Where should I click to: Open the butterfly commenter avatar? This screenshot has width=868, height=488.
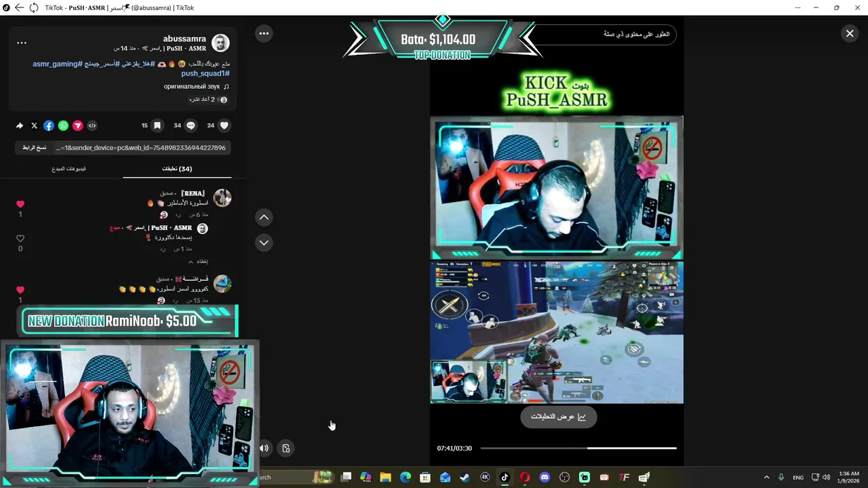coord(222,283)
